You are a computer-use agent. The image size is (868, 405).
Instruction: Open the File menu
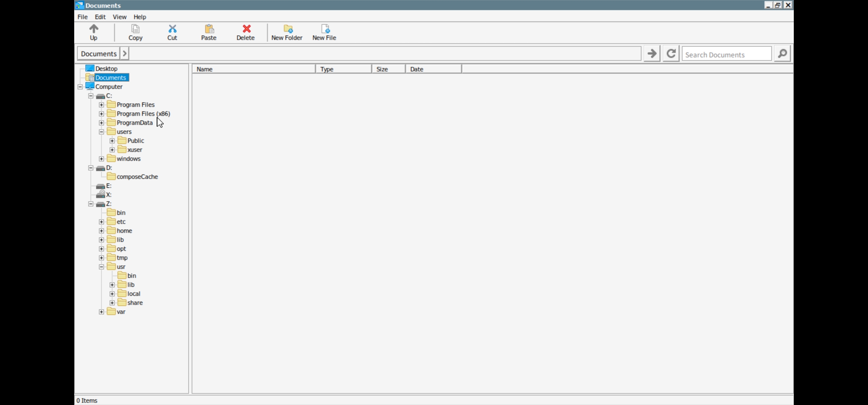coord(82,17)
